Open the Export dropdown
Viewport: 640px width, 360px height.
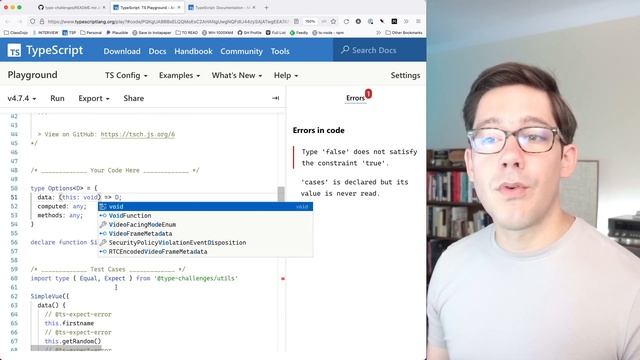[x=94, y=98]
